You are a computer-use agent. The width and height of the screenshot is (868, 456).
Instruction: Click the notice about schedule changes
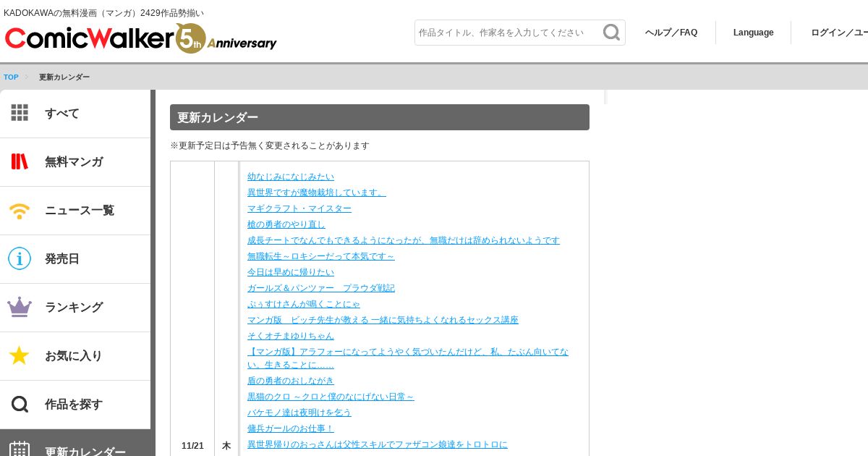270,145
